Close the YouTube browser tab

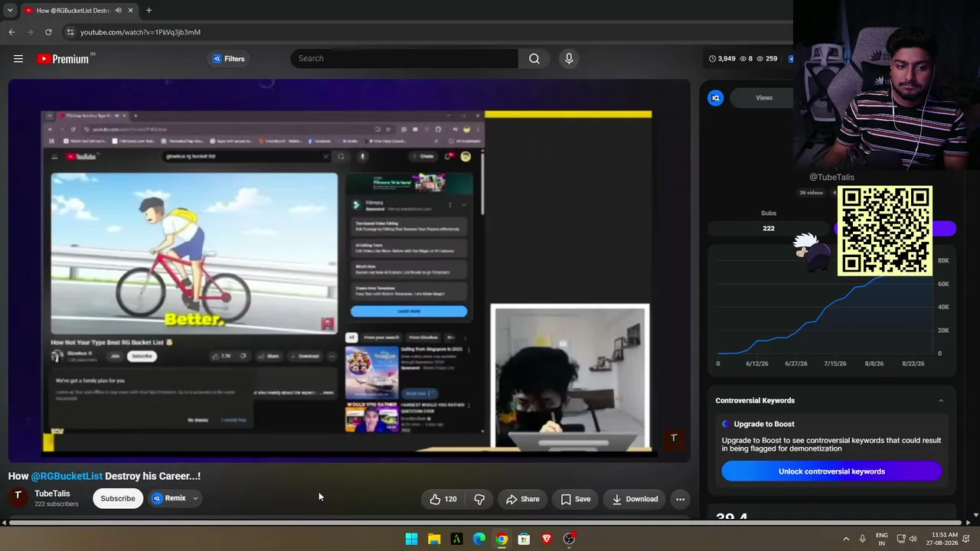tap(130, 11)
